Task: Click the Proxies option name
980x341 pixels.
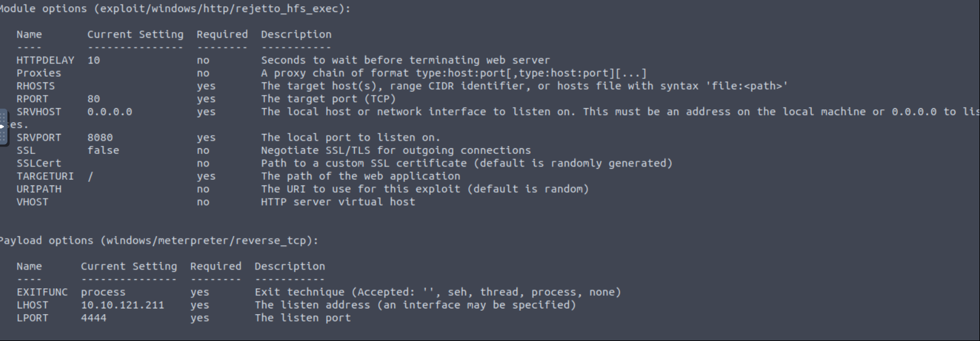Action: 39,73
